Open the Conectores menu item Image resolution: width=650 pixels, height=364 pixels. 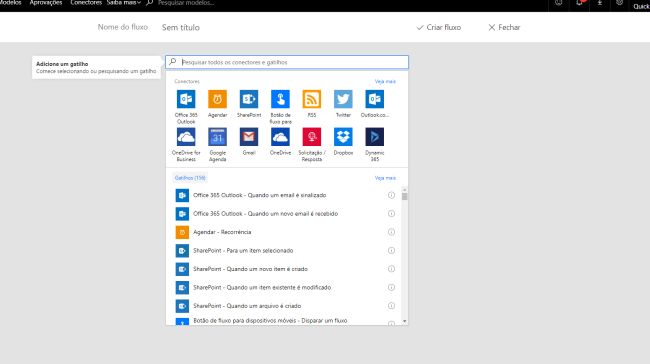click(x=86, y=2)
